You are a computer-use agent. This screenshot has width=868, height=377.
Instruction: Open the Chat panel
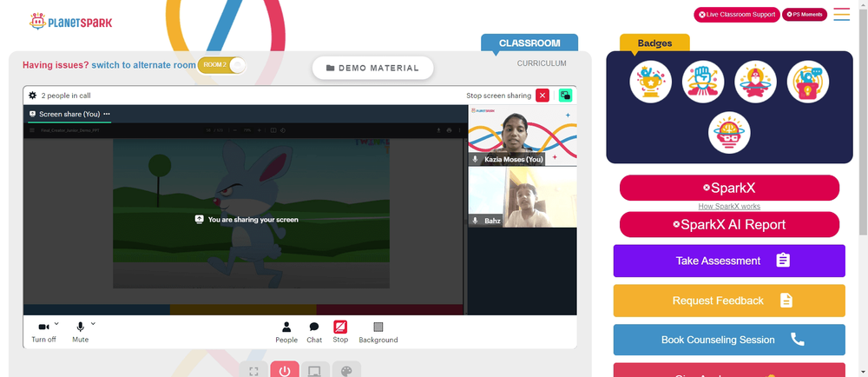(314, 332)
